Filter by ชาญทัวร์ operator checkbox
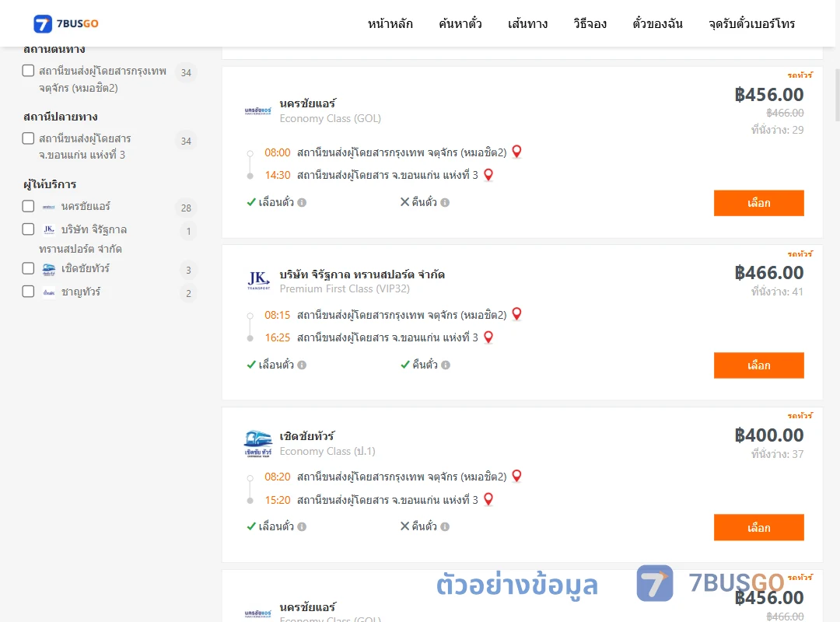 point(29,292)
